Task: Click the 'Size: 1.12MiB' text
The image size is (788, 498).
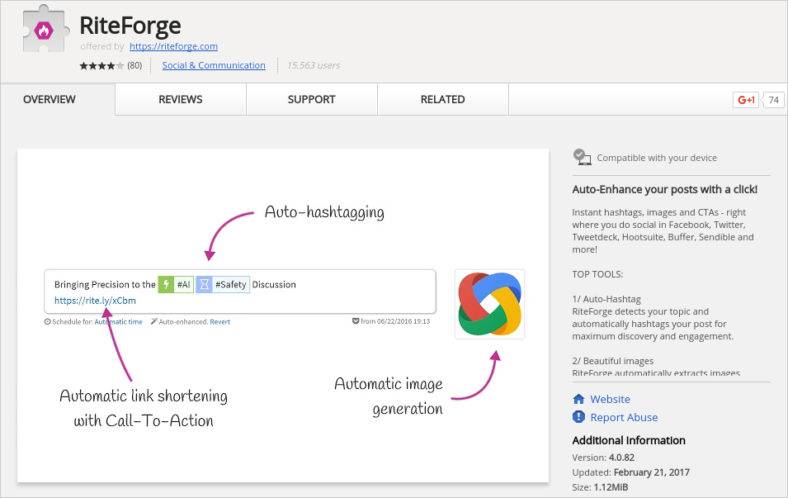Action: click(600, 487)
